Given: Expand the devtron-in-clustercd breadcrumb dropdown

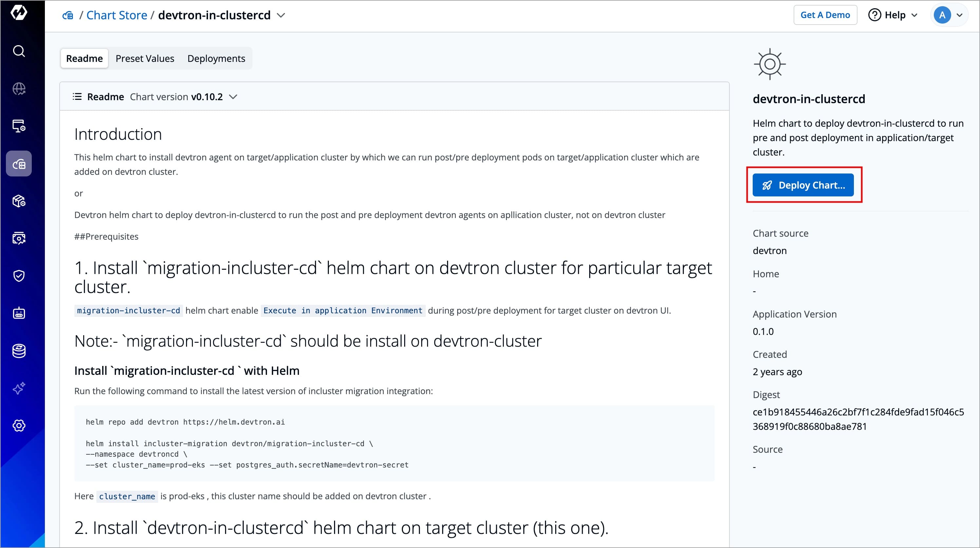Looking at the screenshot, I should [x=281, y=15].
